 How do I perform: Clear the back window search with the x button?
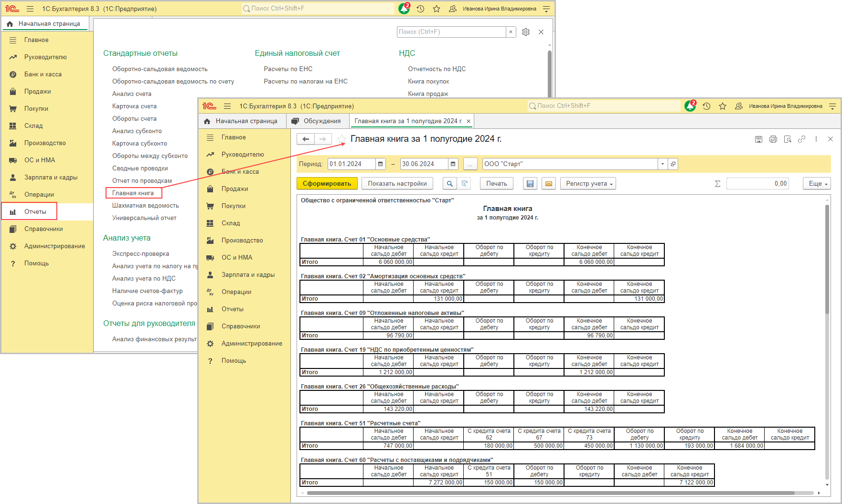tap(511, 32)
